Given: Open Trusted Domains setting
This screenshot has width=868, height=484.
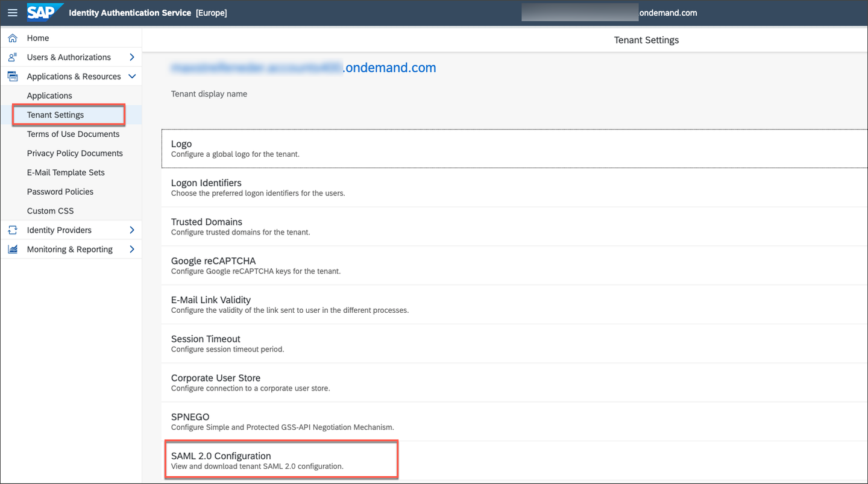Looking at the screenshot, I should 515,227.
